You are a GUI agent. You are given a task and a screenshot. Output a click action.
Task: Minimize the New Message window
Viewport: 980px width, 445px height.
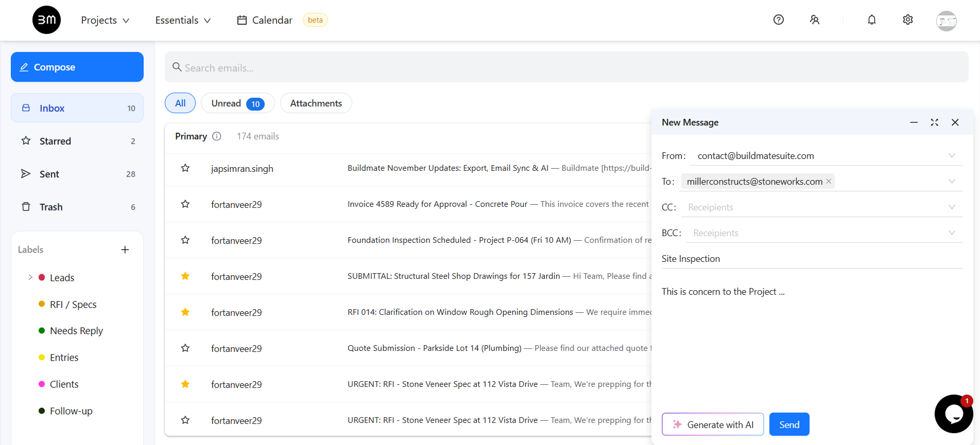pyautogui.click(x=914, y=122)
